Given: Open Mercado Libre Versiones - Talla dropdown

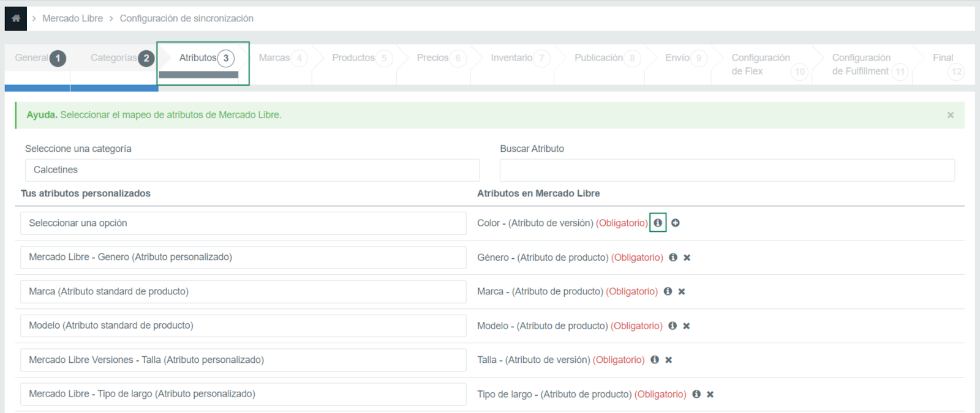Looking at the screenshot, I should [x=243, y=360].
